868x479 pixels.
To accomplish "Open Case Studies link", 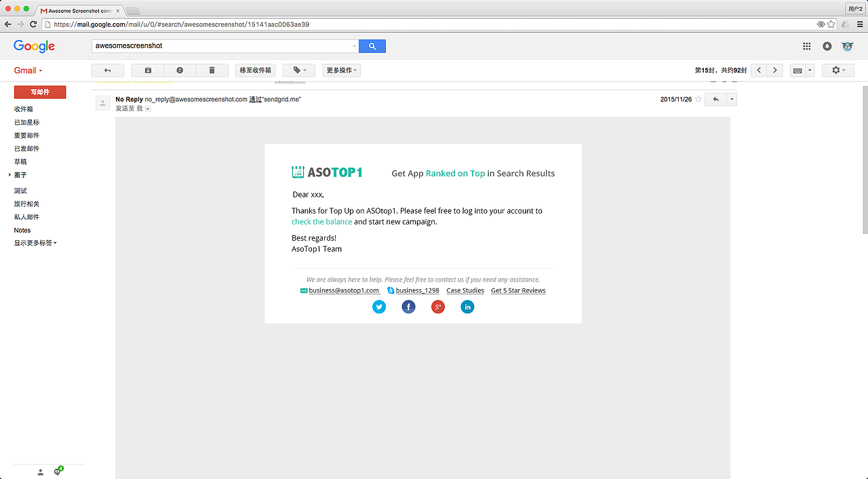I will (465, 290).
